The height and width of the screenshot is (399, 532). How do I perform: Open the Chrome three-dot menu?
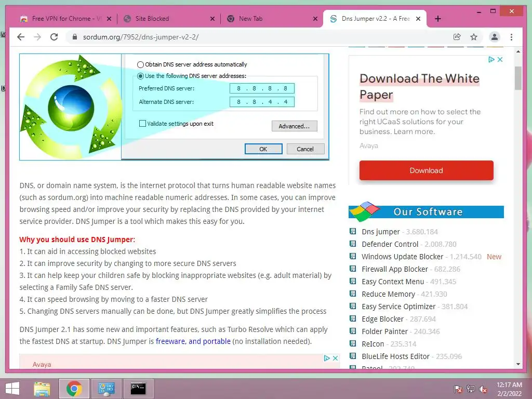511,37
